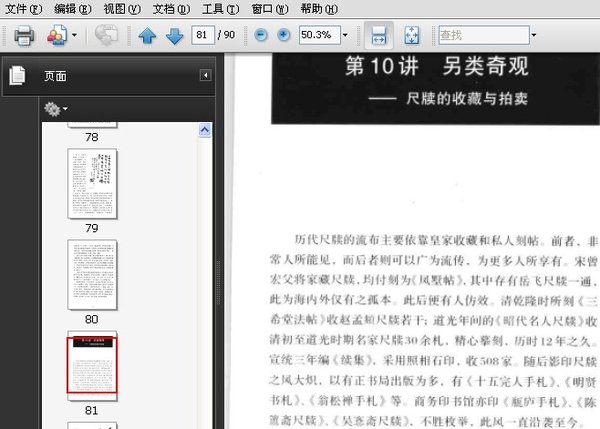
Task: Open the 视图 (View) menu
Action: tap(122, 8)
